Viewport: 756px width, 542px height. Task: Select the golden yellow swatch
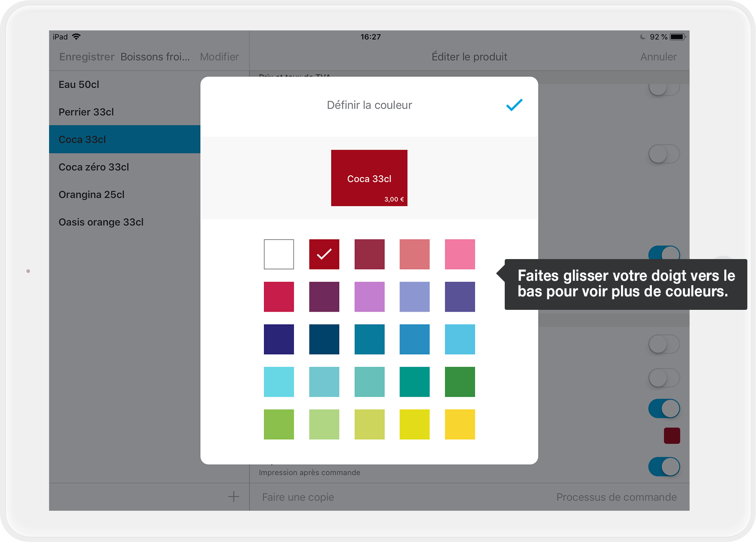click(x=460, y=424)
